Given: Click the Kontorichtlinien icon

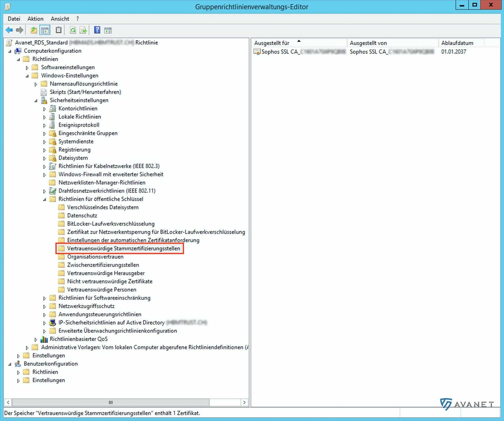Looking at the screenshot, I should [x=52, y=109].
